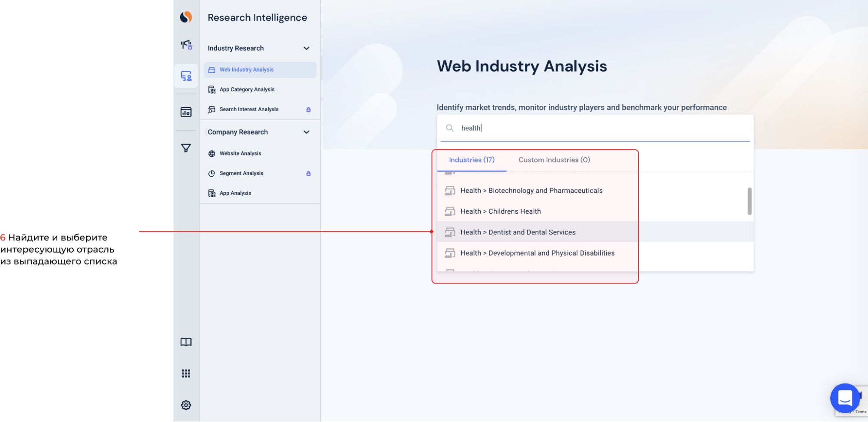Open Website Analysis in sidebar
This screenshot has height=422, width=868.
[x=240, y=153]
